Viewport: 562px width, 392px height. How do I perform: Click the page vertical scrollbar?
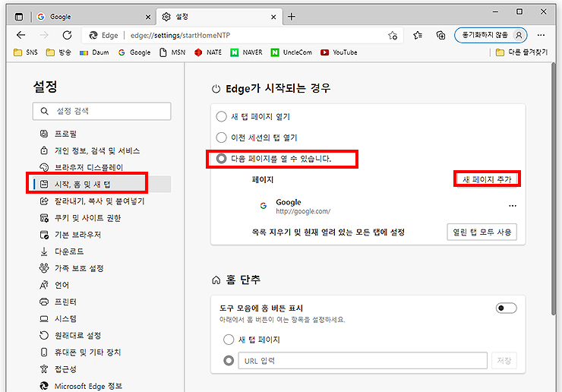554,188
